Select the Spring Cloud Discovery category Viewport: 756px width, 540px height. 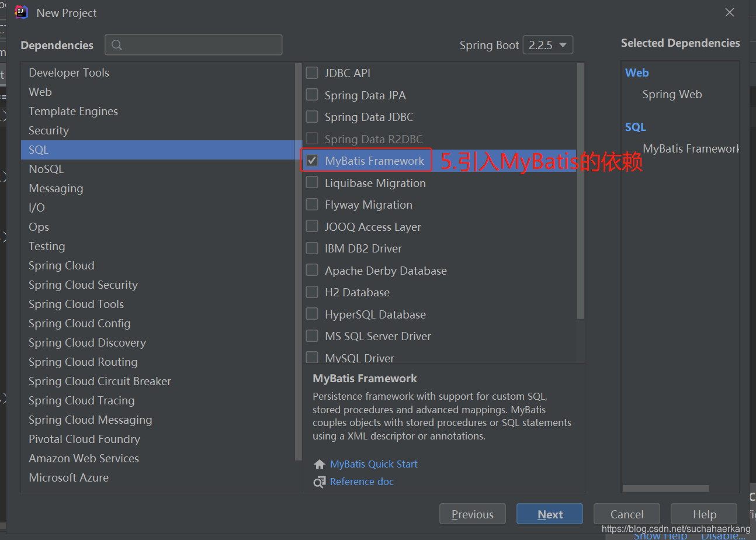(158, 342)
